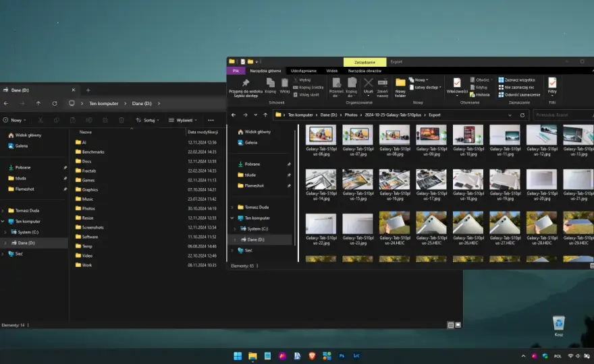594x364 pixels.
Task: Sort by 'Data modyfikacji' column header
Action: 202,132
